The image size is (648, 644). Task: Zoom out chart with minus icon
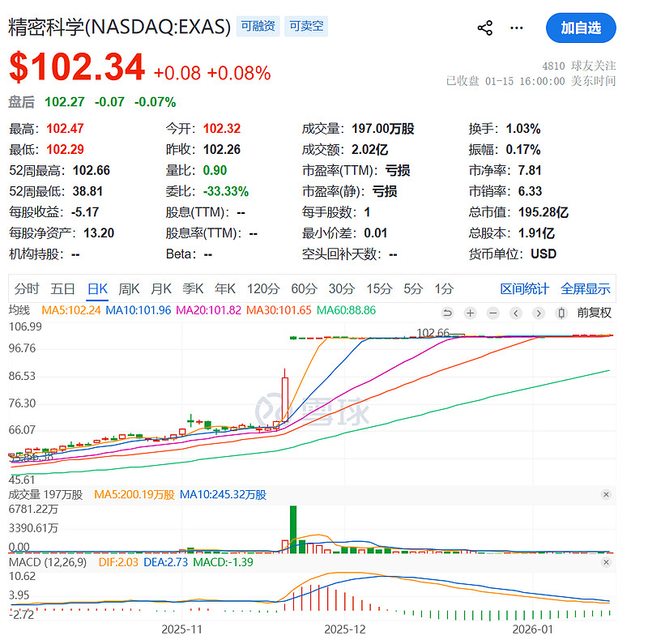click(x=492, y=313)
